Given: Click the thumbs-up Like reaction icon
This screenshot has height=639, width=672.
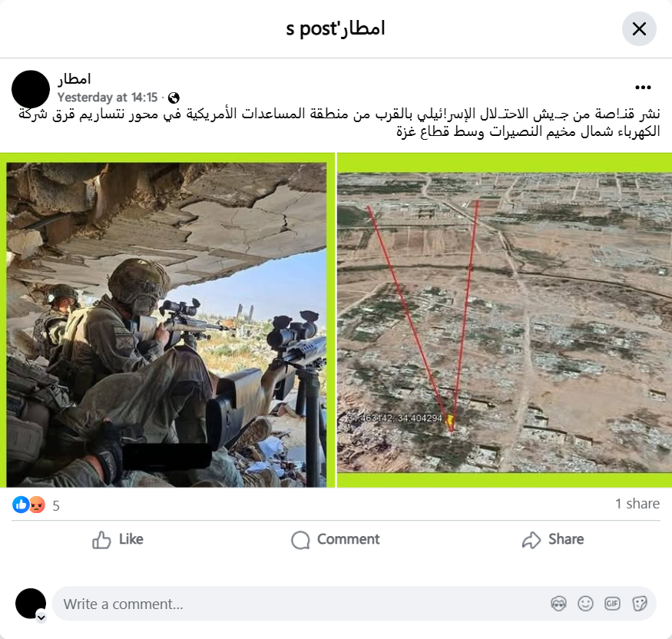Looking at the screenshot, I should 20,505.
